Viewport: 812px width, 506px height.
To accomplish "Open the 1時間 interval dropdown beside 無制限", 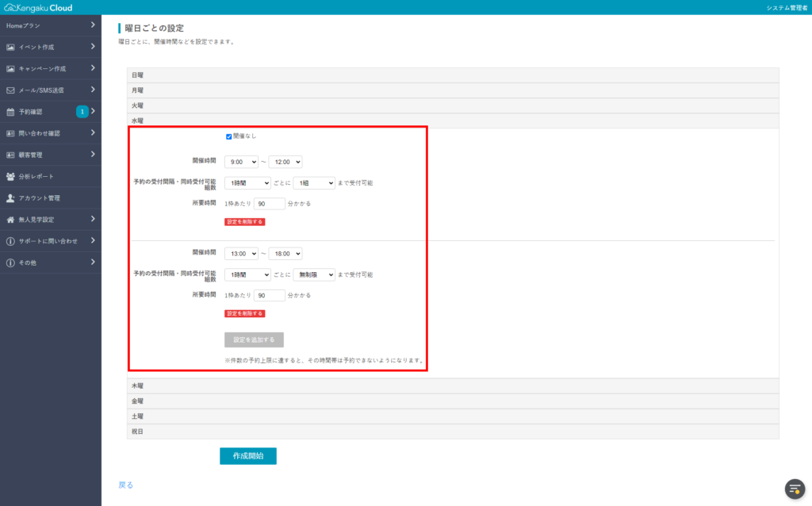I will click(247, 275).
